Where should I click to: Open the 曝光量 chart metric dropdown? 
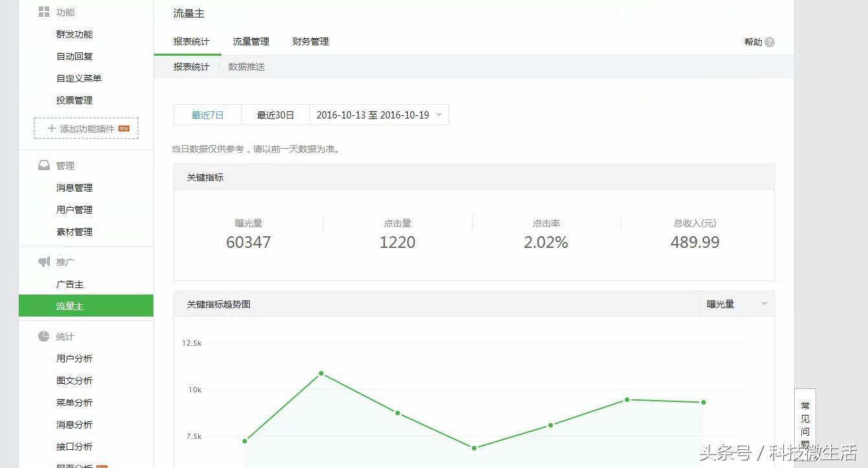coord(737,304)
